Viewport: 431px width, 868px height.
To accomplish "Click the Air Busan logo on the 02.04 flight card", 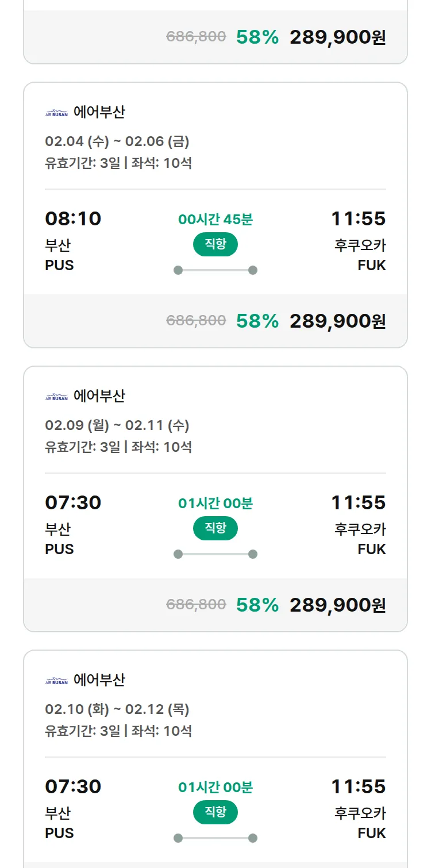I will (56, 113).
